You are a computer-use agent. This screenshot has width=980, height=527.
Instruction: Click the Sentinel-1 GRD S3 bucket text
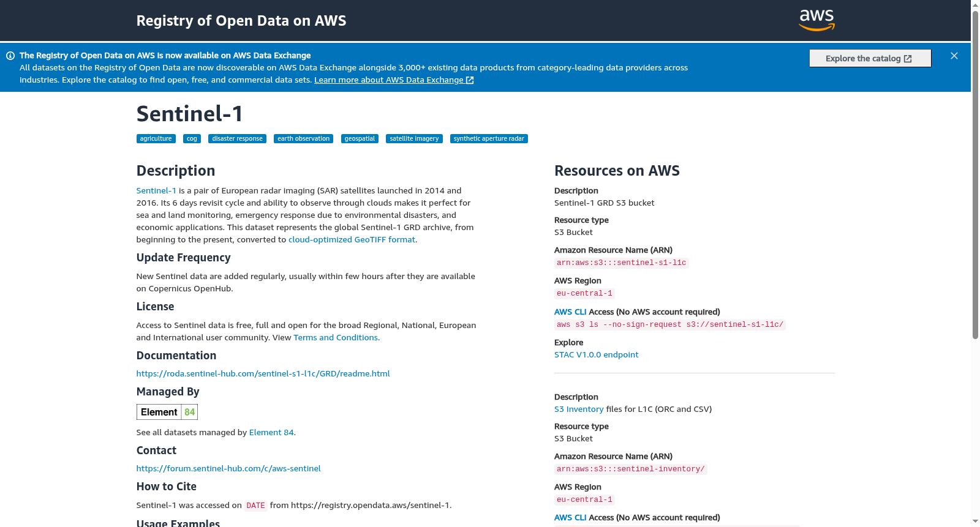(604, 203)
